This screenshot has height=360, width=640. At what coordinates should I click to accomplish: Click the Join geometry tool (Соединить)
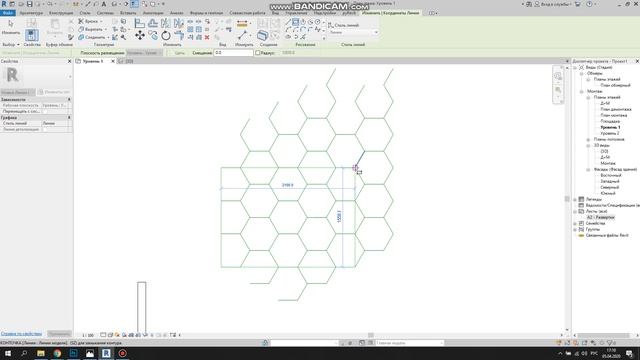[x=92, y=37]
